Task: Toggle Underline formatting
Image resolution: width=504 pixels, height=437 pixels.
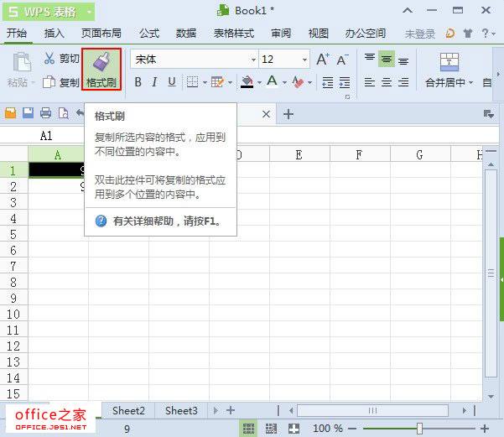Action: point(172,82)
